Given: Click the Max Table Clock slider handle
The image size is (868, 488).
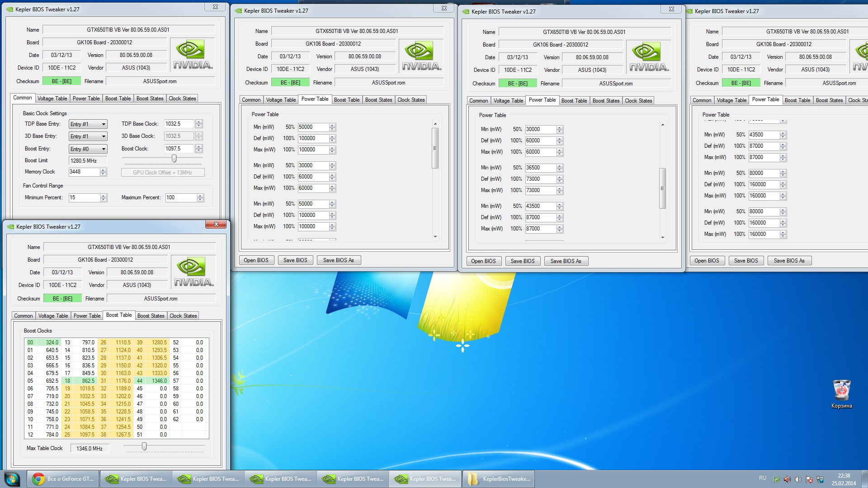Looking at the screenshot, I should (x=144, y=446).
